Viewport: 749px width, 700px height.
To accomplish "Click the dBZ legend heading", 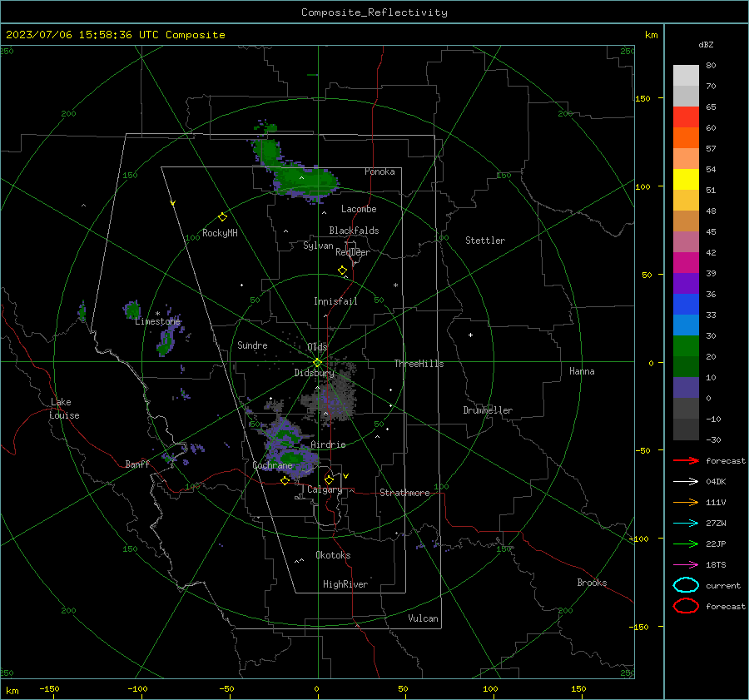I will (706, 44).
